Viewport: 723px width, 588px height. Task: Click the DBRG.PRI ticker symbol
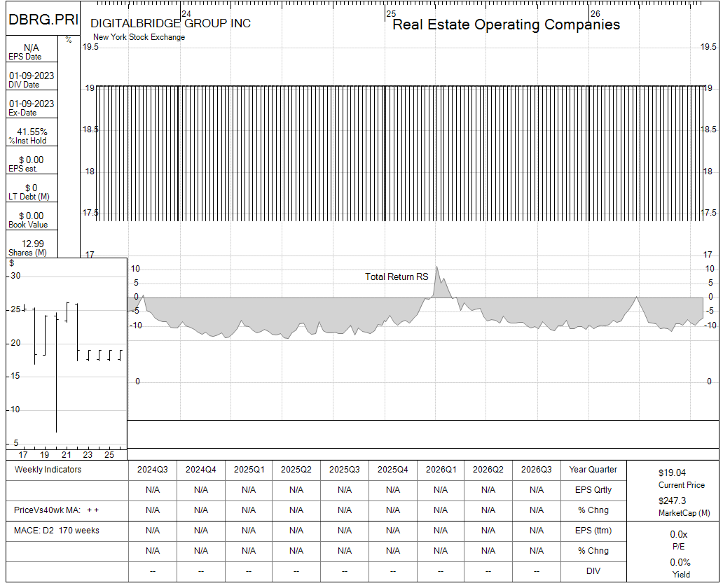43,20
